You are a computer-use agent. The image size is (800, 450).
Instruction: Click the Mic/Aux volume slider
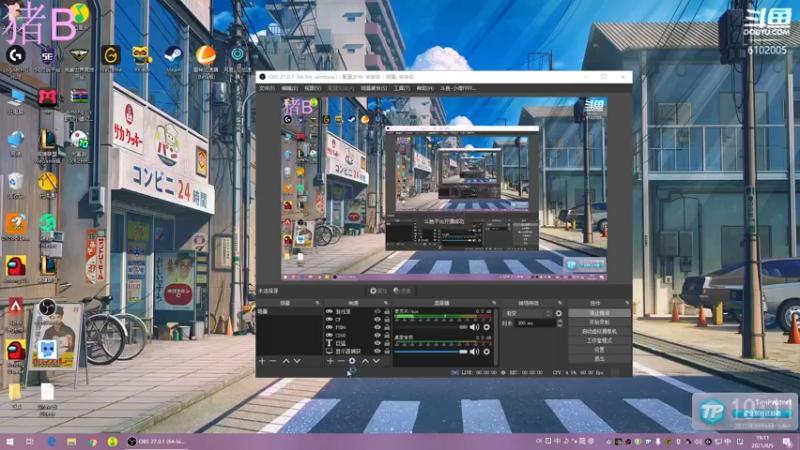[431, 327]
